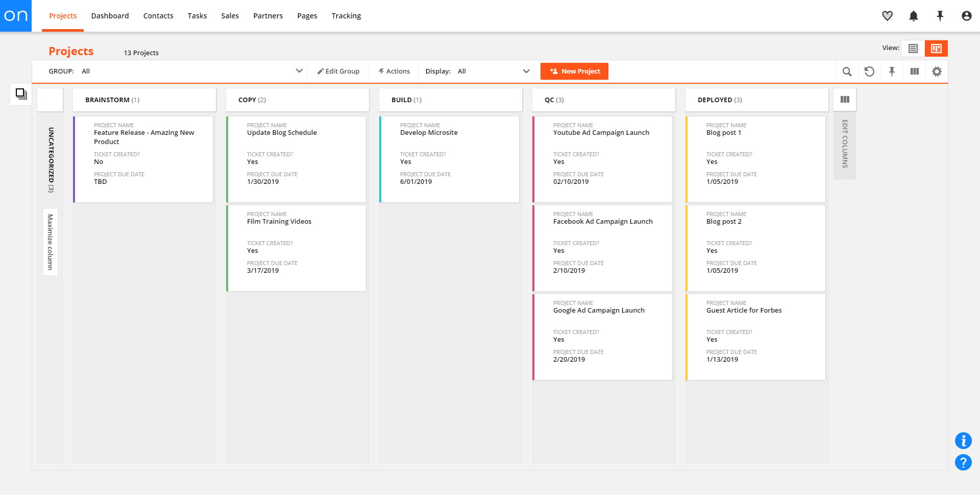Open the Projects tab

63,16
